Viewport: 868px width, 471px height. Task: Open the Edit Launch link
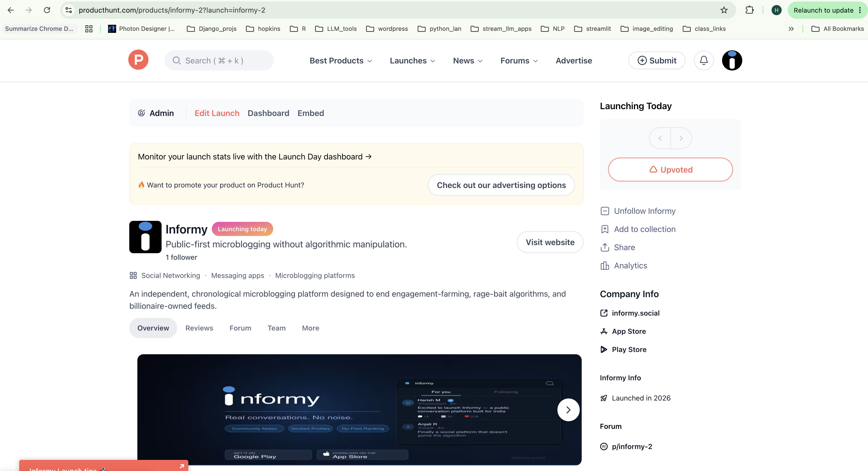click(x=217, y=113)
